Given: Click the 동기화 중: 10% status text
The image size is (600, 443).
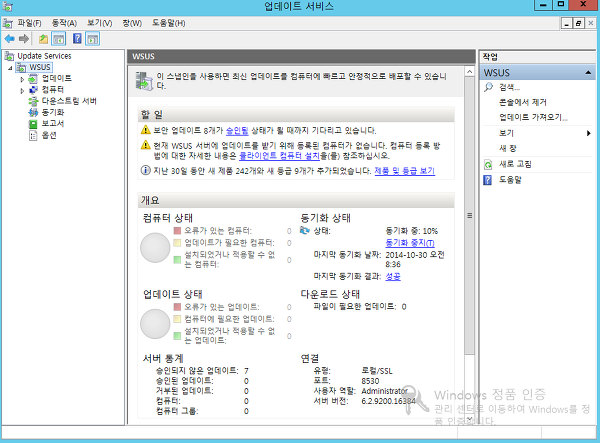Looking at the screenshot, I should (x=411, y=231).
